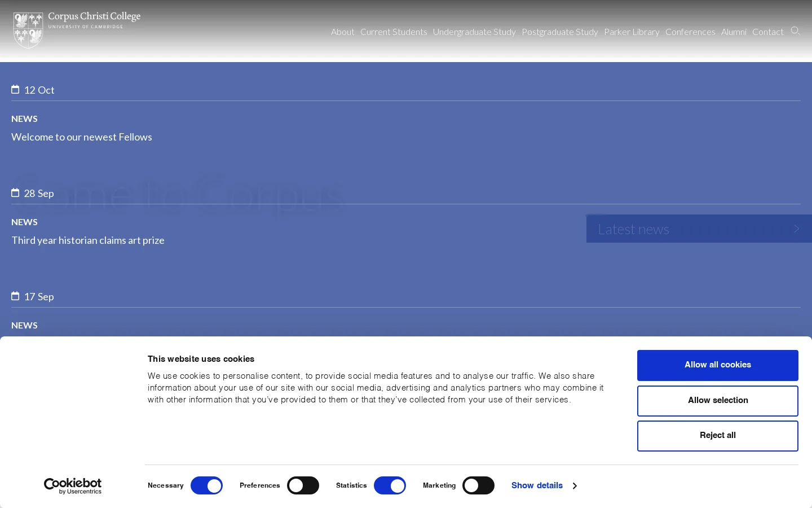Open the Postgraduate Study menu
The image size is (812, 508).
click(560, 32)
